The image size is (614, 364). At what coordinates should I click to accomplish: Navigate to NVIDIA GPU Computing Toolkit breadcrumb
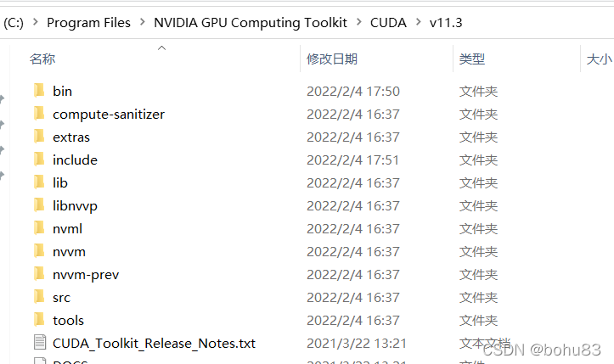(251, 23)
